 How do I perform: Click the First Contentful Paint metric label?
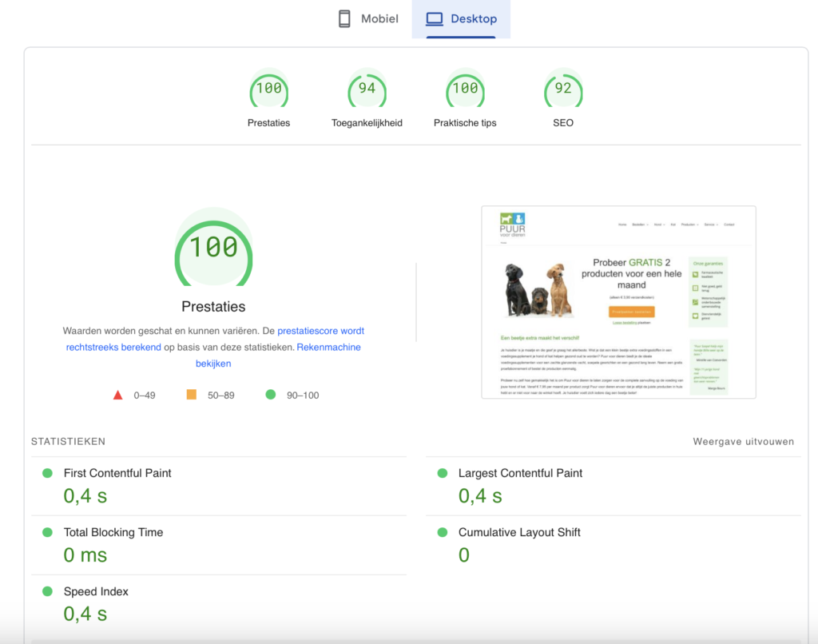click(117, 473)
